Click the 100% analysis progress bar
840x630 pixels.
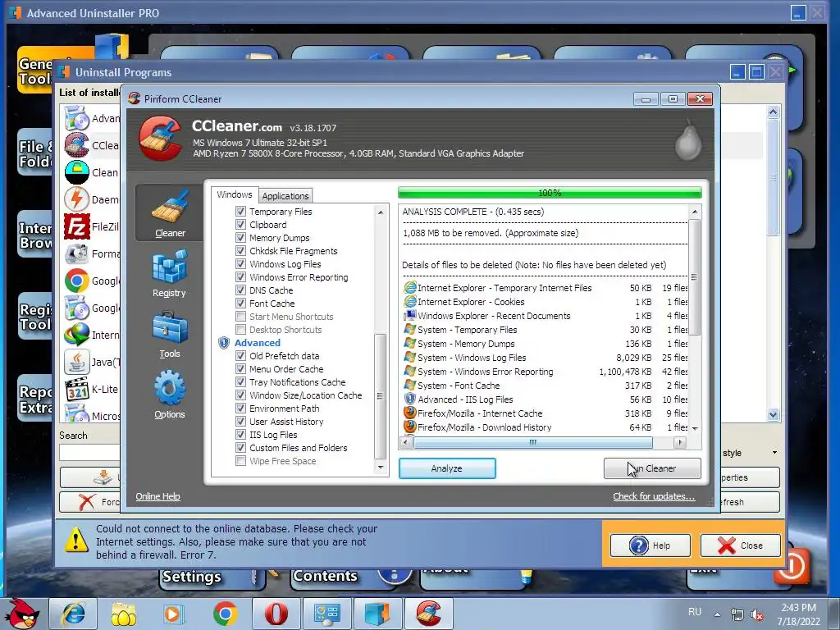[550, 193]
